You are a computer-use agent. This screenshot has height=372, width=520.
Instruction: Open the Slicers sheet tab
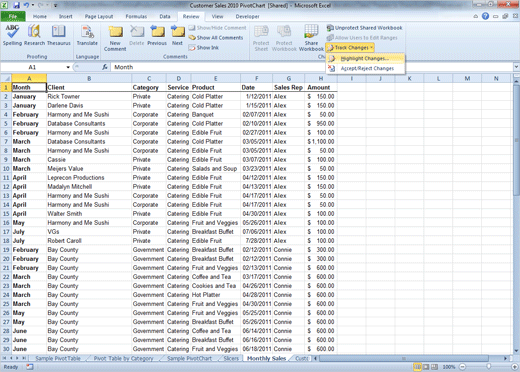(231, 358)
